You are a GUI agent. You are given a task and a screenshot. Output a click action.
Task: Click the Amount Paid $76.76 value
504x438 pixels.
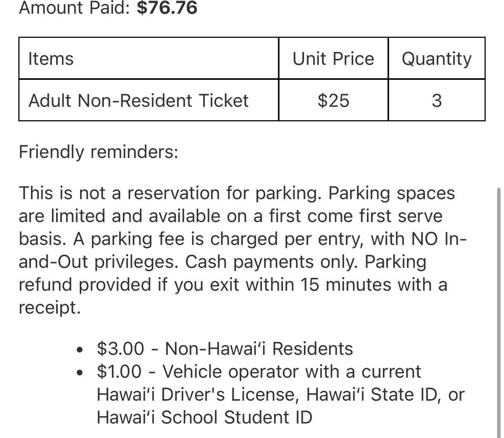pos(167,7)
